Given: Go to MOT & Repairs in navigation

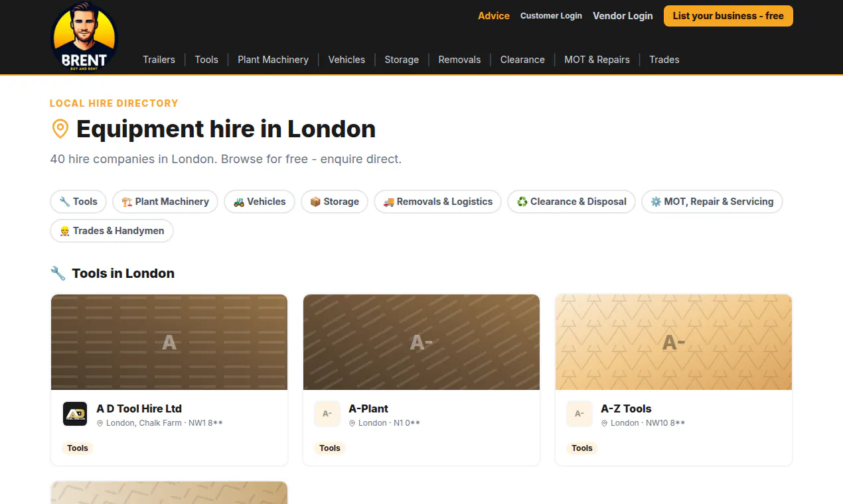Looking at the screenshot, I should click(597, 60).
